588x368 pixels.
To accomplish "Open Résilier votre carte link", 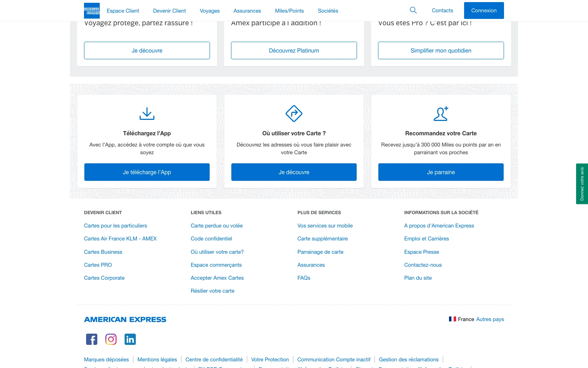I will click(212, 291).
